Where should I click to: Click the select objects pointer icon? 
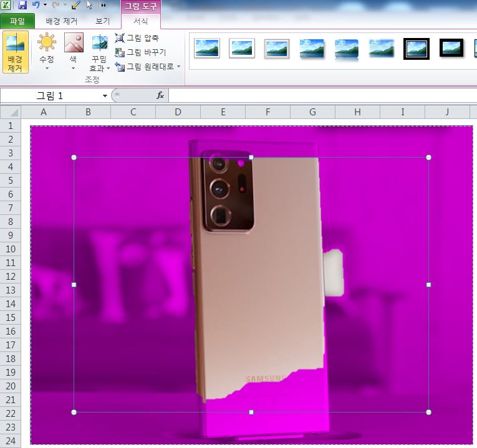coord(89,4)
